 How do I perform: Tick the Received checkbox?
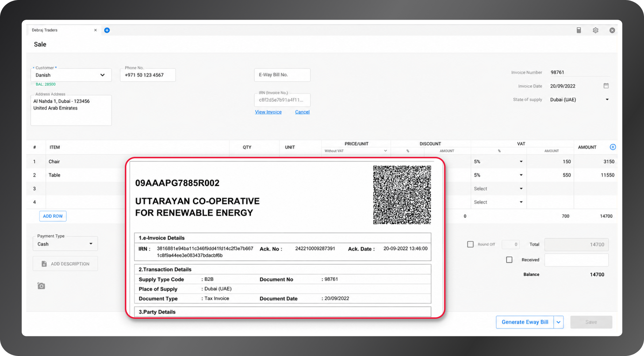509,260
